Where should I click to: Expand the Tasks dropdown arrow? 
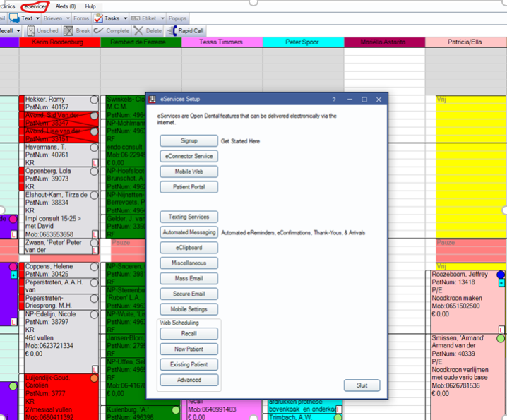126,18
